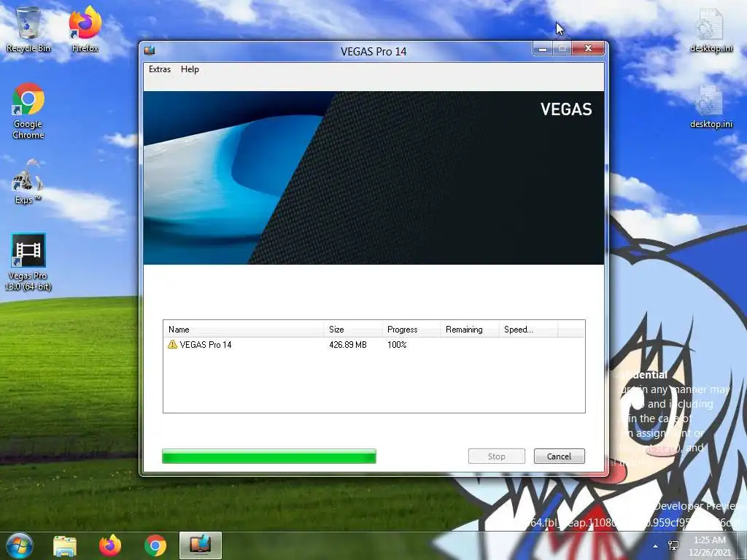Viewport: 747px width, 560px height.
Task: Open File Explorer from the taskbar
Action: click(65, 545)
